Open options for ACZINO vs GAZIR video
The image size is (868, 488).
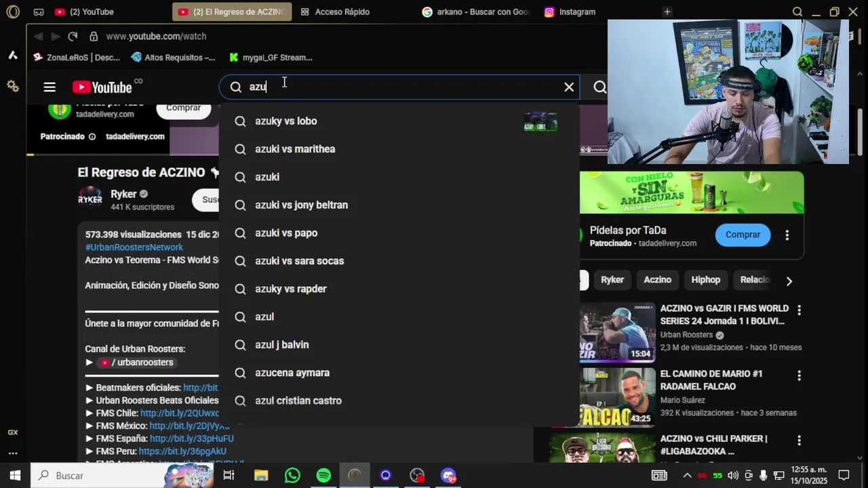tap(799, 310)
